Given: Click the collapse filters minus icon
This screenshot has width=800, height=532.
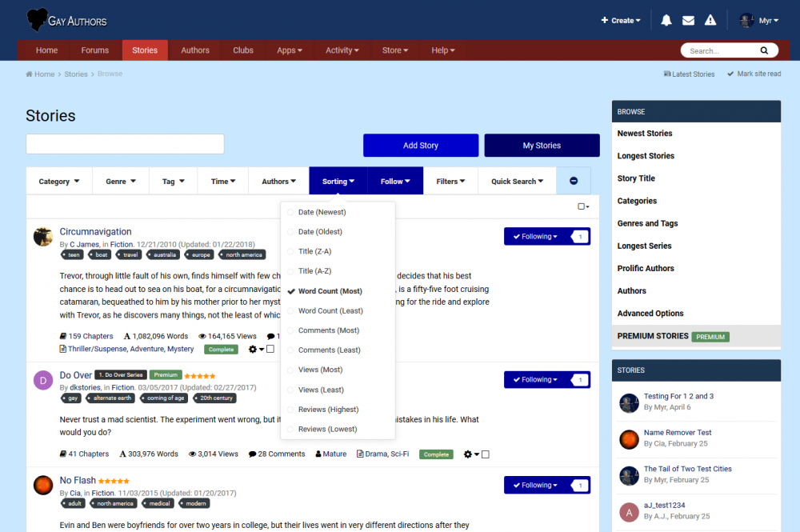Looking at the screenshot, I should point(574,181).
